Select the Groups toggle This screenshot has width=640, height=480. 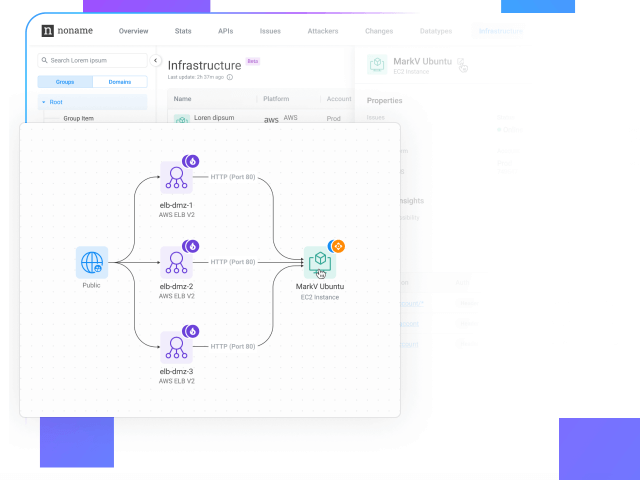tap(65, 82)
